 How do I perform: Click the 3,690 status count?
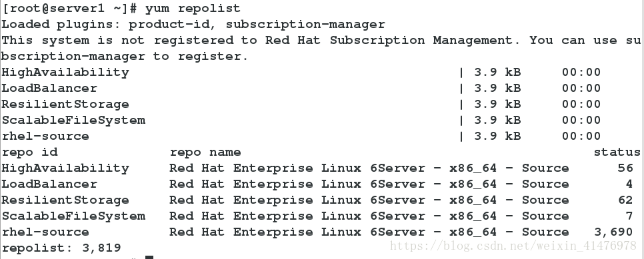tap(613, 232)
